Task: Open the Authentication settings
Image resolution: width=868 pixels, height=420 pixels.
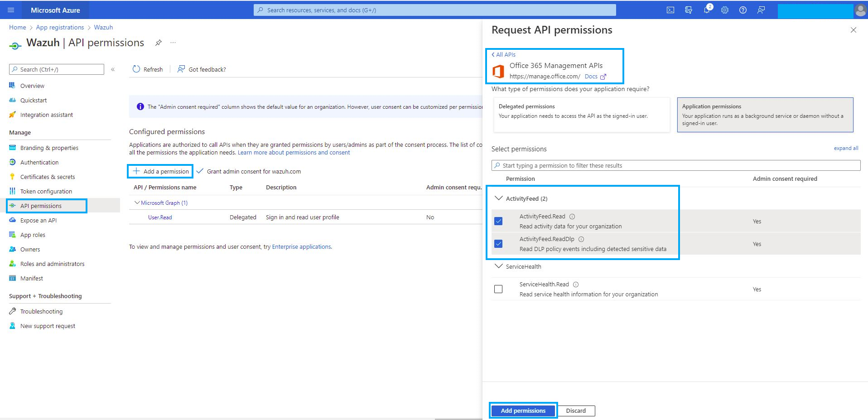Action: point(40,162)
